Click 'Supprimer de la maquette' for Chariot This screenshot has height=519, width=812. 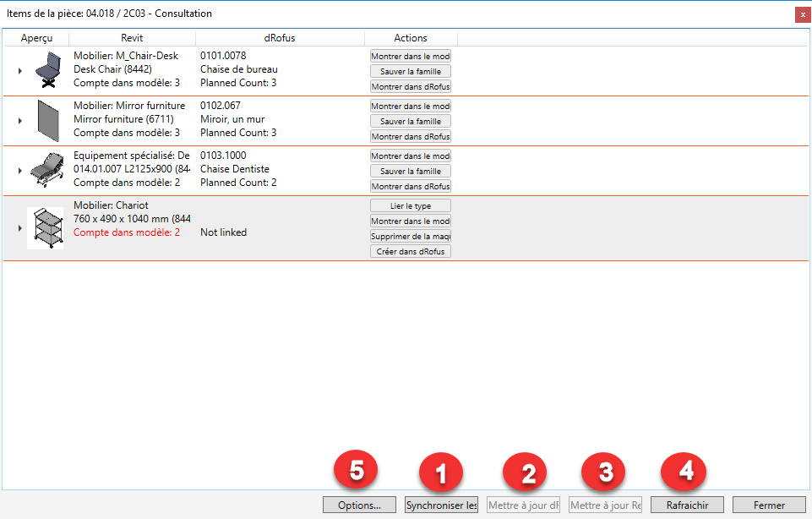pos(411,236)
